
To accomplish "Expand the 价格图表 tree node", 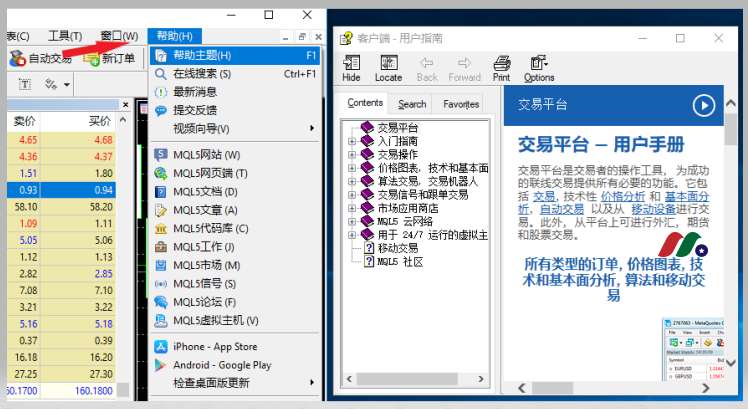I will (x=352, y=168).
